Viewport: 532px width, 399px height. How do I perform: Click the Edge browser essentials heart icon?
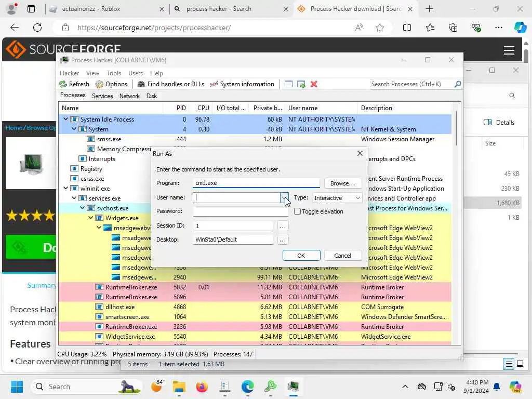476,28
